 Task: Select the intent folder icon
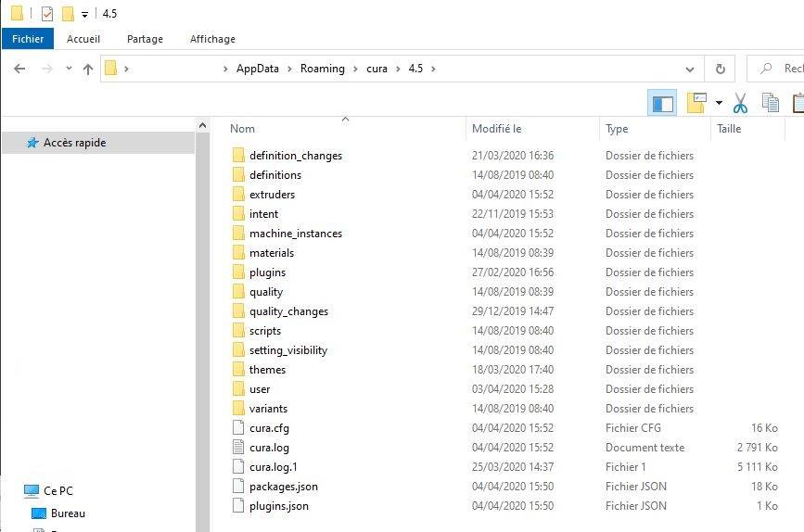tap(238, 214)
